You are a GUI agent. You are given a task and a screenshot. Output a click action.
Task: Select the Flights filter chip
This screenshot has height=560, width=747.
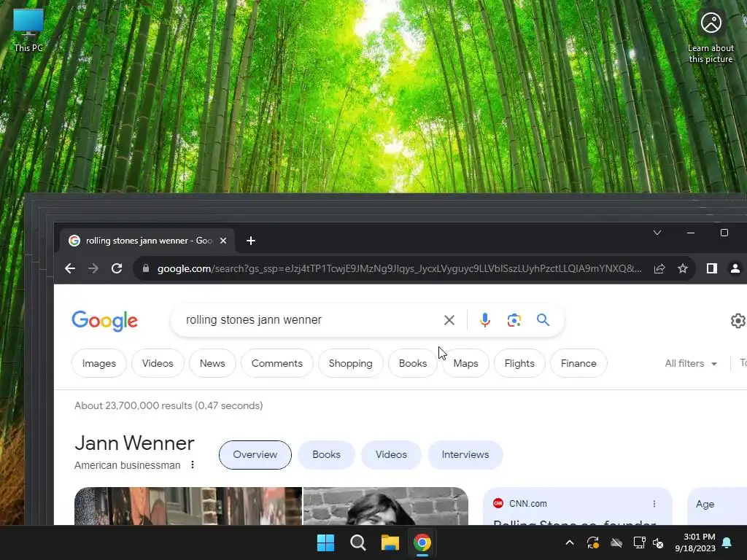click(x=519, y=363)
